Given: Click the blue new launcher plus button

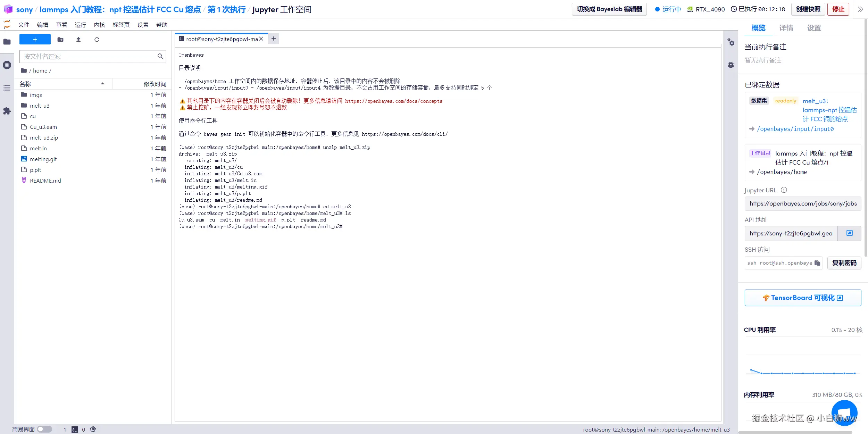Looking at the screenshot, I should pos(35,40).
